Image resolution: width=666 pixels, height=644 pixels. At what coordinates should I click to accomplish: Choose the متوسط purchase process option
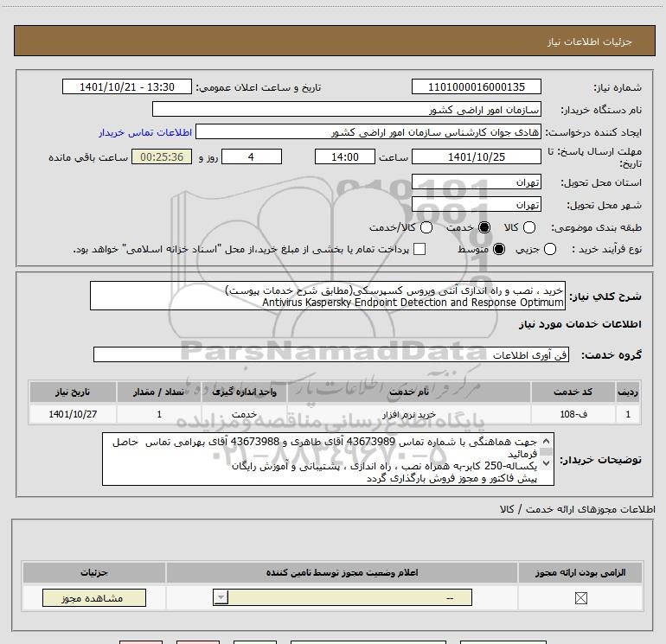pos(499,249)
